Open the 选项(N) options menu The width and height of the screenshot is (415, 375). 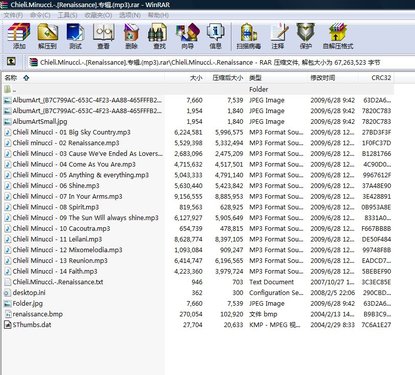click(x=130, y=15)
